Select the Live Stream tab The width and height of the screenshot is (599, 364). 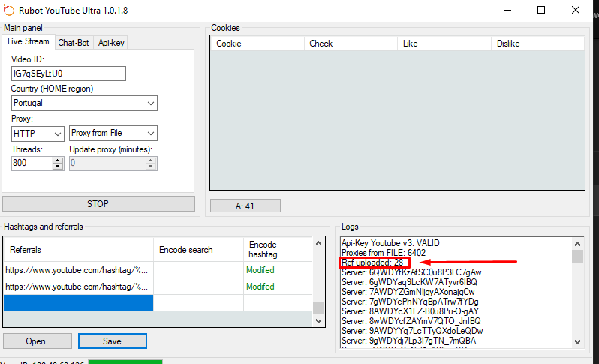[x=29, y=42]
